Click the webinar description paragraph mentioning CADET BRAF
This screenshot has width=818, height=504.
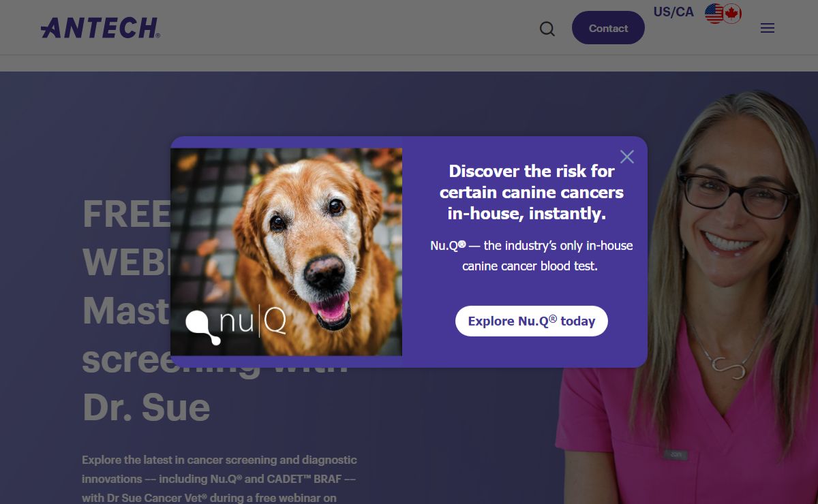pos(219,479)
